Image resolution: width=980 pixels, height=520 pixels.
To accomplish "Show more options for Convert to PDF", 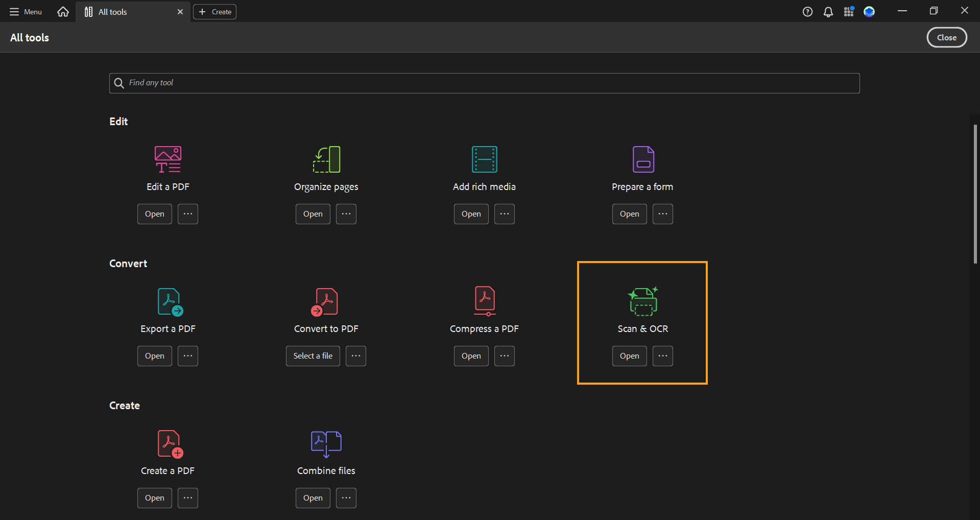I will tap(356, 356).
